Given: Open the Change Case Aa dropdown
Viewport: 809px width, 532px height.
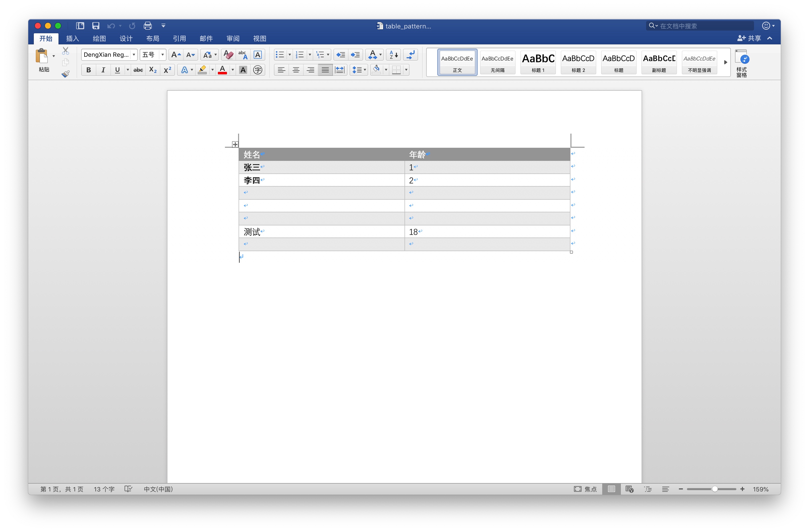Looking at the screenshot, I should pos(210,55).
